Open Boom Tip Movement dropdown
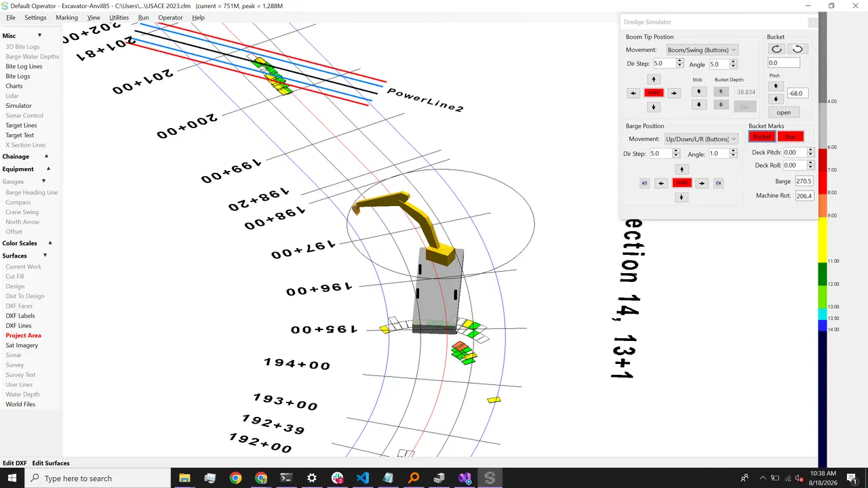Viewport: 868px width, 488px height. pyautogui.click(x=702, y=49)
